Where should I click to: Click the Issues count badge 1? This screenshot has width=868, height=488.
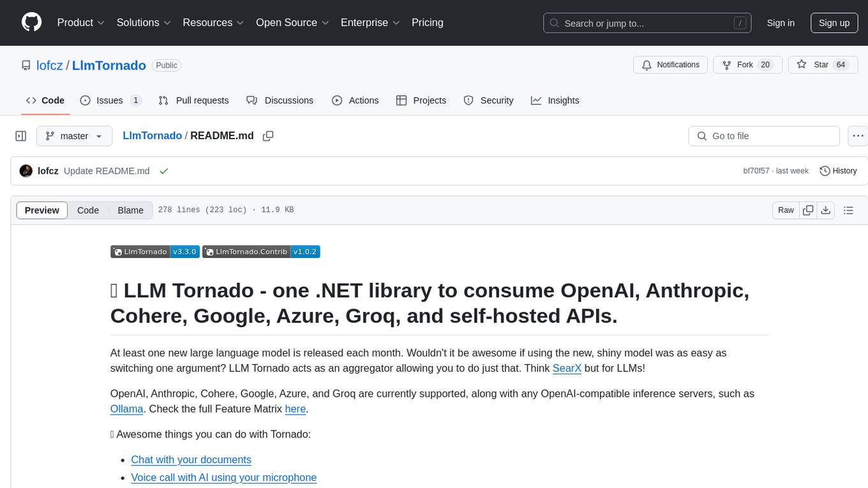135,100
